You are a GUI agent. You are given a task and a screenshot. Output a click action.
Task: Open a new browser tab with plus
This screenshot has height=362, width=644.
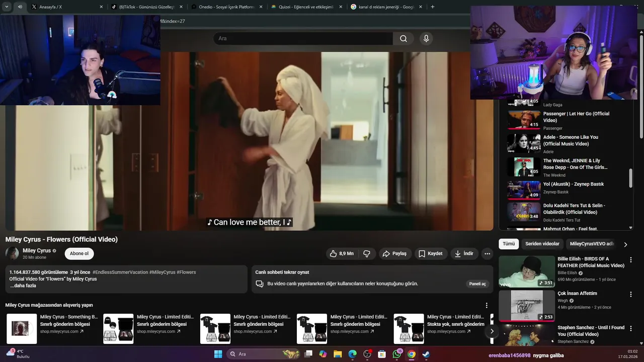(x=433, y=7)
